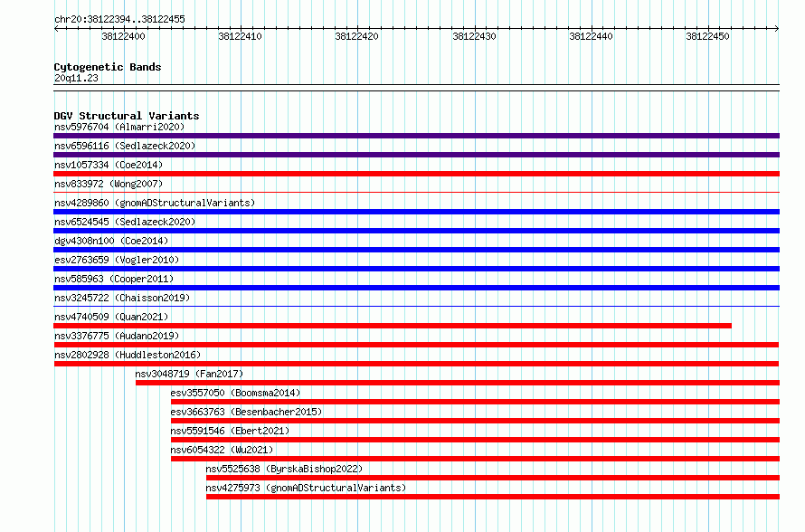This screenshot has width=805, height=532.
Task: Select the nsv6524545 (Sedlazeck2020) label
Action: click(125, 222)
